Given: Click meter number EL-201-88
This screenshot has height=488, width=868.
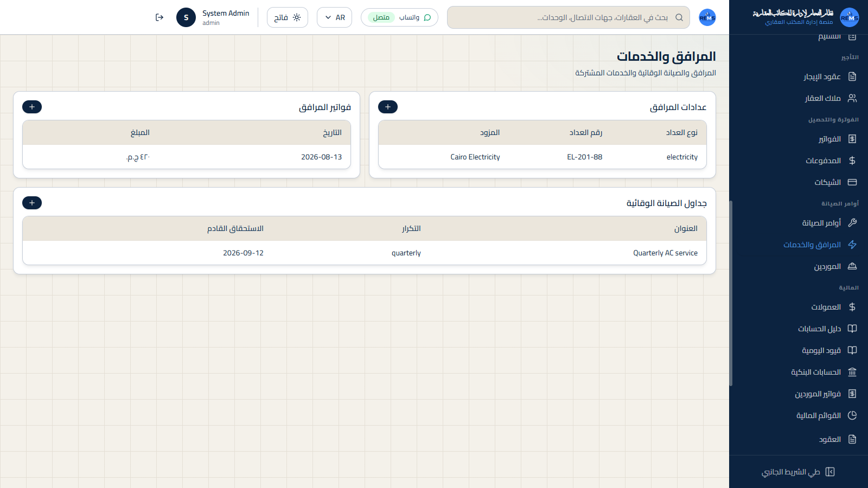Looking at the screenshot, I should (585, 157).
